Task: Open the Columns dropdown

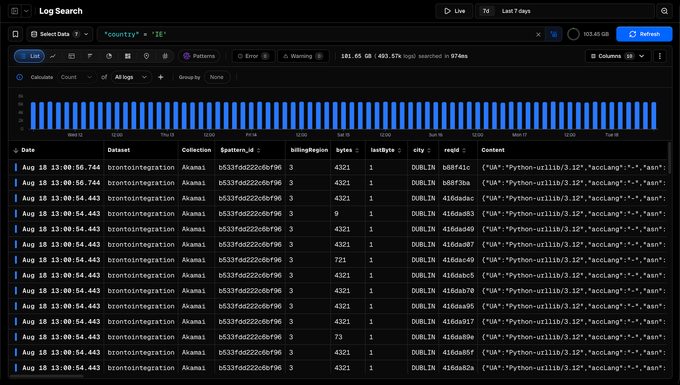Action: tap(618, 56)
